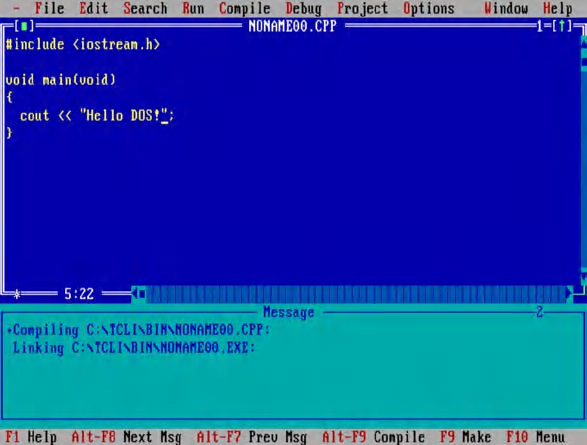Screen dimensions: 587x445
Task: Open the Options menu
Action: (x=429, y=9)
